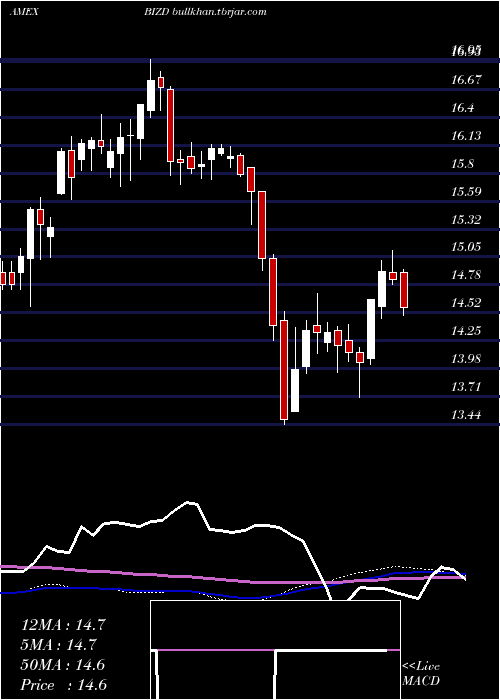Click the 15.59 price axis label
This screenshot has width=500, height=700.
467,192
